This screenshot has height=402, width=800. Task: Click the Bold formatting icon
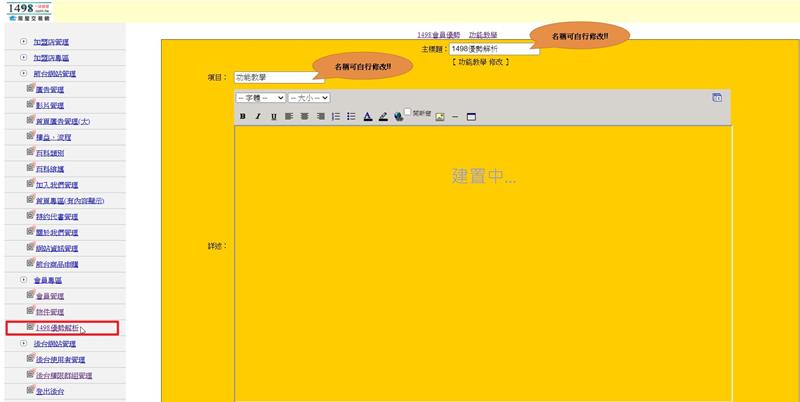pos(243,117)
